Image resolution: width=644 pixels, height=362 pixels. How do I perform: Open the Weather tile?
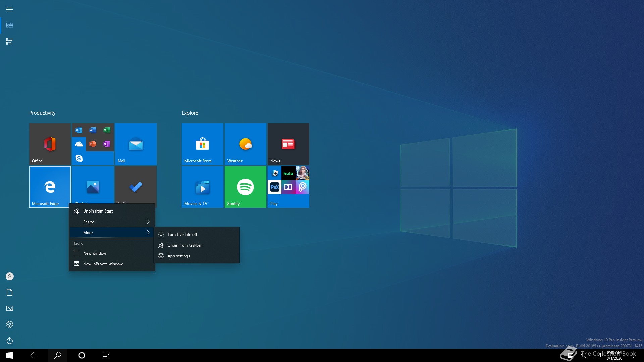pyautogui.click(x=246, y=144)
